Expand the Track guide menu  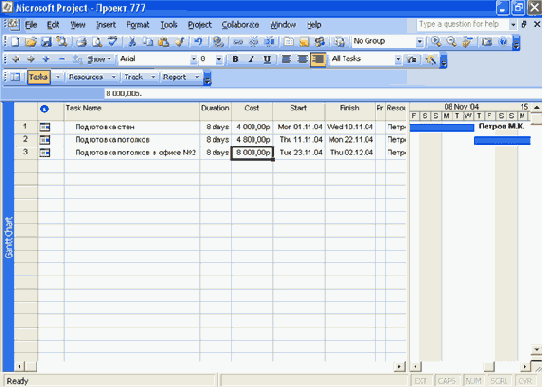(153, 77)
